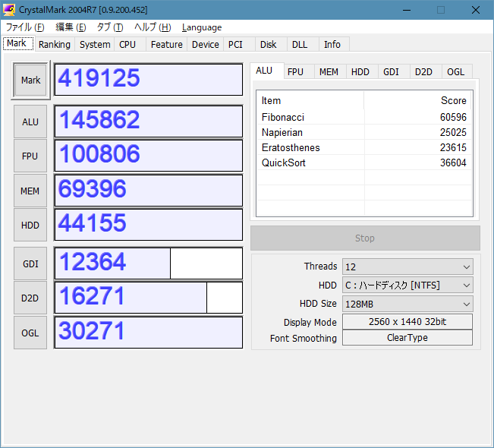Click the Display Mode field 2560 x 1440 32bit
The width and height of the screenshot is (494, 448).
click(407, 322)
